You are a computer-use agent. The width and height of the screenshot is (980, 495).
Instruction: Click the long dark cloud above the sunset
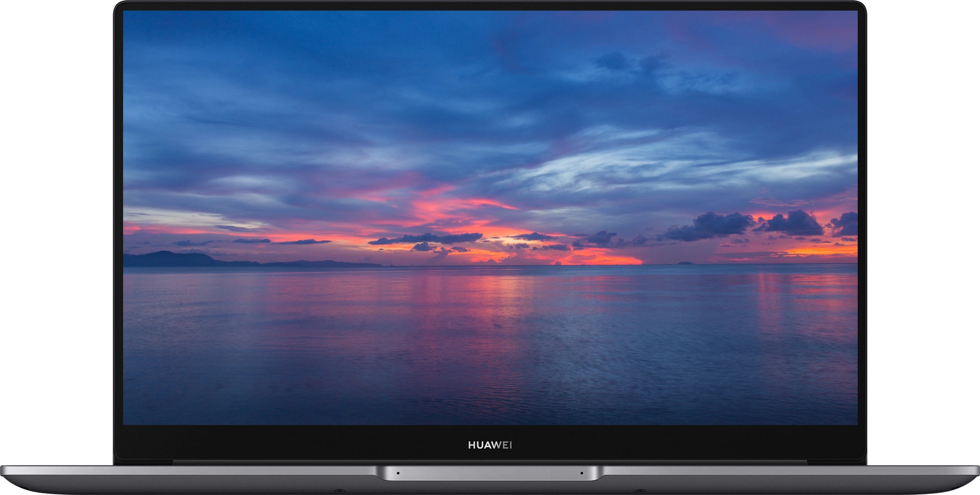[428, 239]
